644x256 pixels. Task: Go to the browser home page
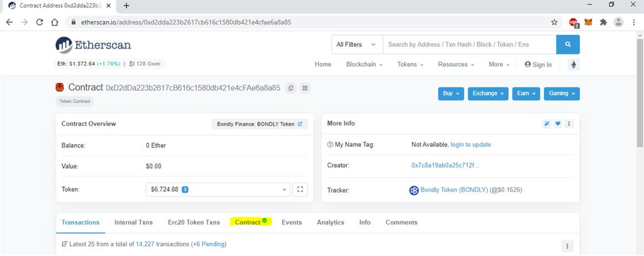55,22
